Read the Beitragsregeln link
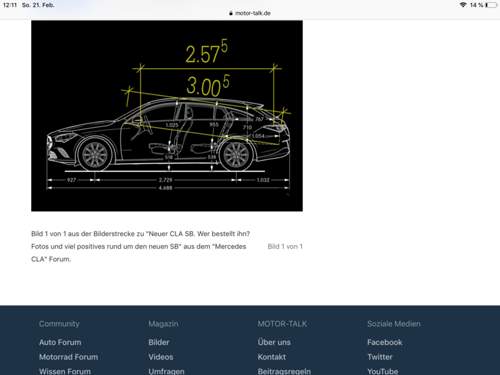Screen dimensions: 500x375 coord(284,371)
